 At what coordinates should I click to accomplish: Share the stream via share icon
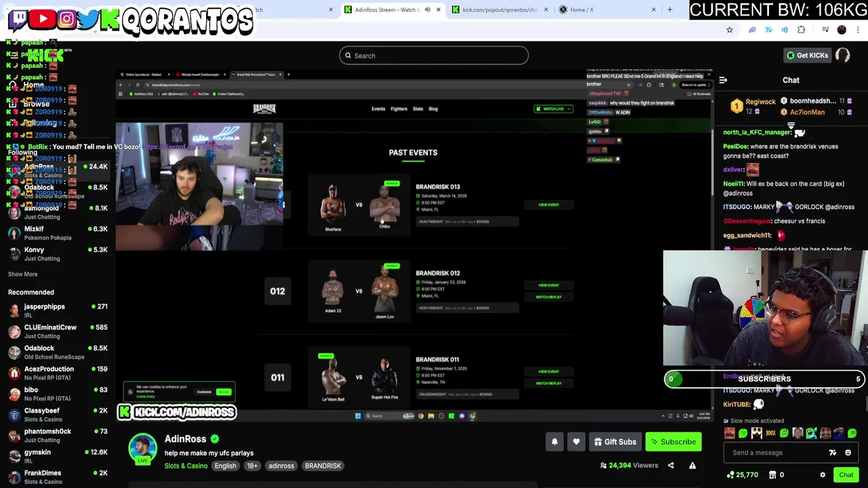tap(671, 466)
